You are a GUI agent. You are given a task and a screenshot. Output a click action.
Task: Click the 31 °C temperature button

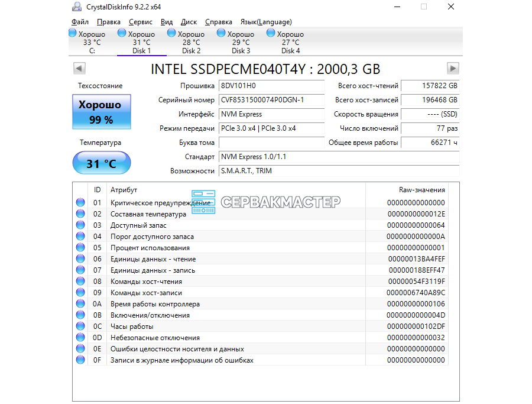pyautogui.click(x=102, y=163)
